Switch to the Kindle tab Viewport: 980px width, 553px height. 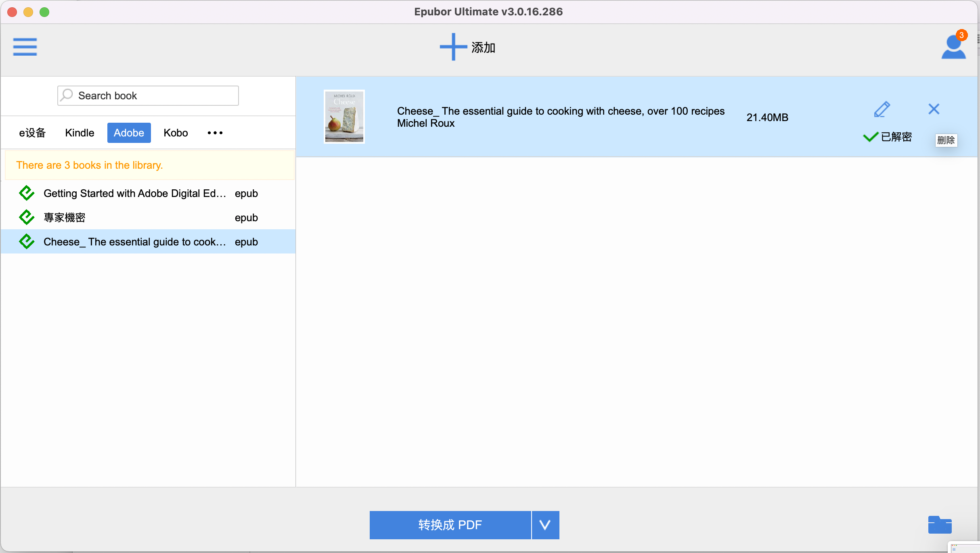point(80,133)
